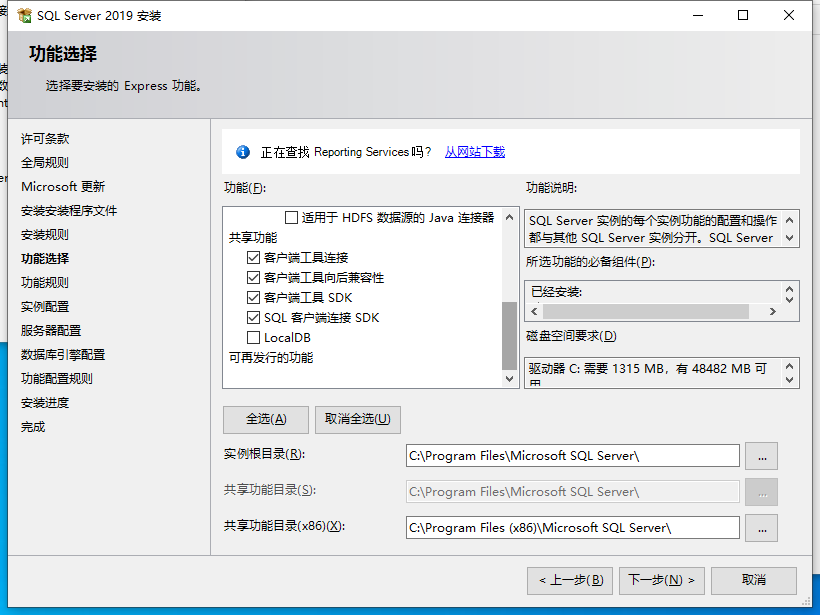Go back with 上一步(B) button
Image resolution: width=820 pixels, height=615 pixels.
pyautogui.click(x=570, y=580)
